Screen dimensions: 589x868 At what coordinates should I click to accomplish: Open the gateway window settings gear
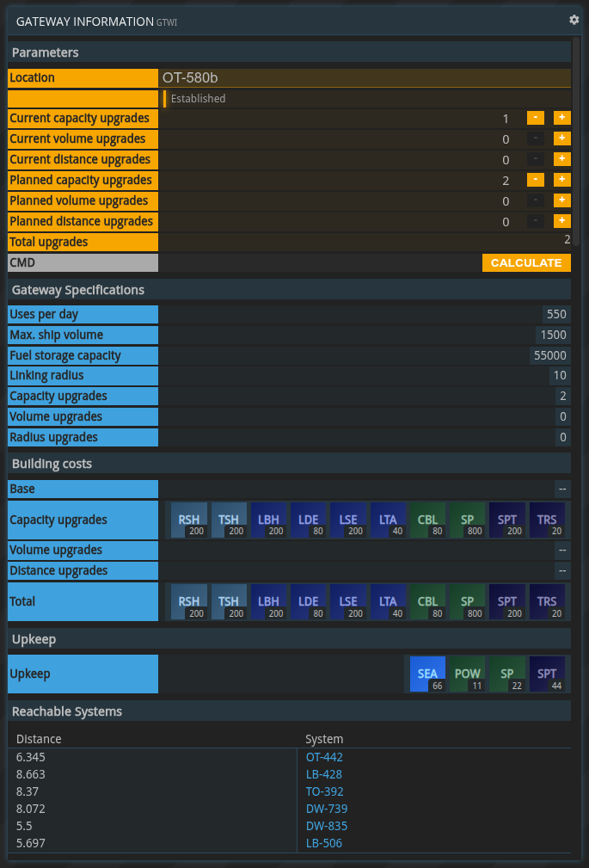[574, 20]
